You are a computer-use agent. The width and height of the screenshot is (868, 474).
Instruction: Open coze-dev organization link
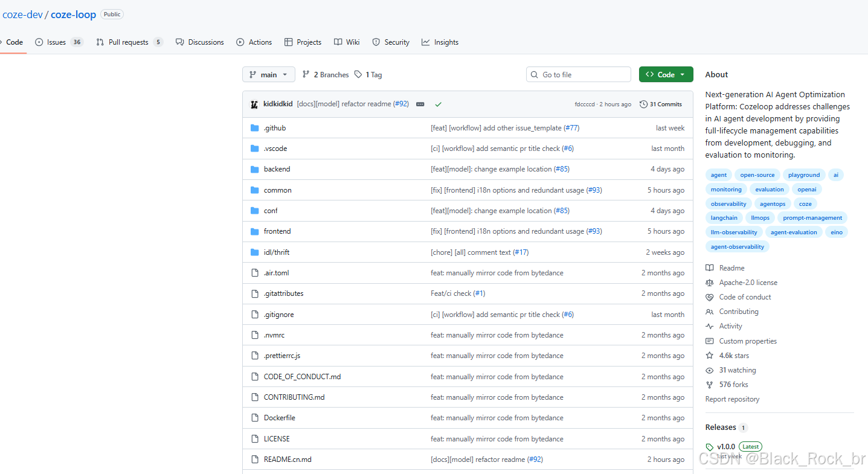(22, 14)
